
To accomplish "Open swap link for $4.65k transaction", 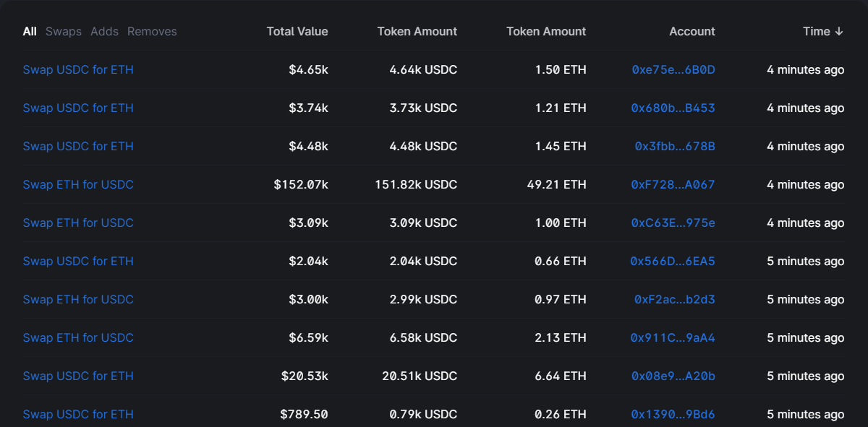I will point(78,69).
